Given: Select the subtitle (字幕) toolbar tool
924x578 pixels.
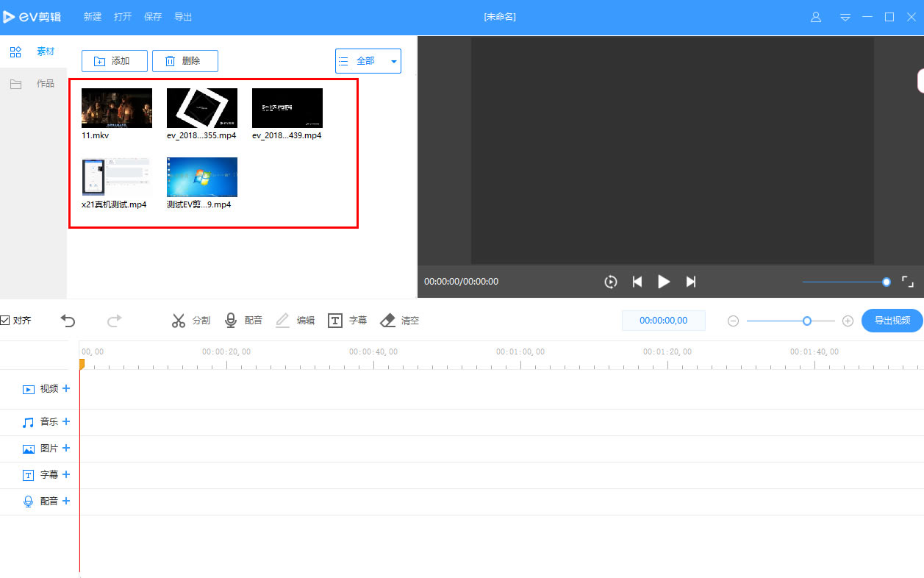Looking at the screenshot, I should click(x=347, y=321).
